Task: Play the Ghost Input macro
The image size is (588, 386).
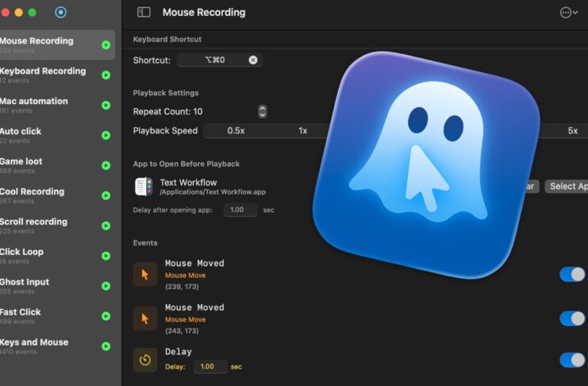Action: pyautogui.click(x=106, y=286)
